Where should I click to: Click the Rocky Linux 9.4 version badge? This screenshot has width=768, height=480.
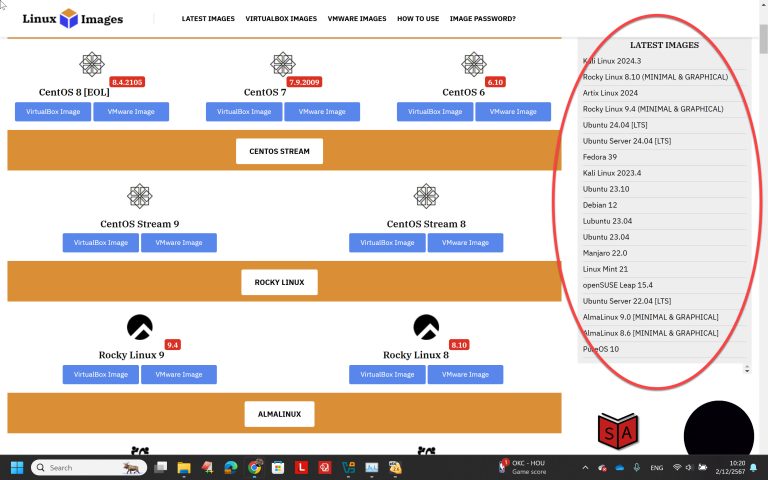(172, 345)
